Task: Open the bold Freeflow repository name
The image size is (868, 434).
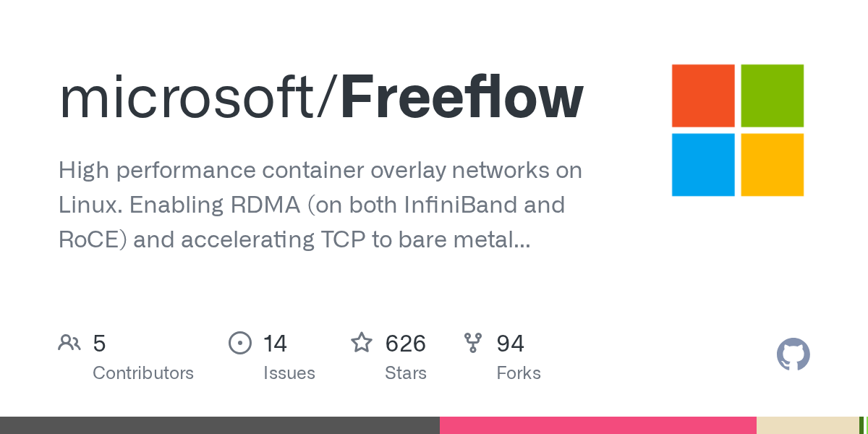Action: 461,98
